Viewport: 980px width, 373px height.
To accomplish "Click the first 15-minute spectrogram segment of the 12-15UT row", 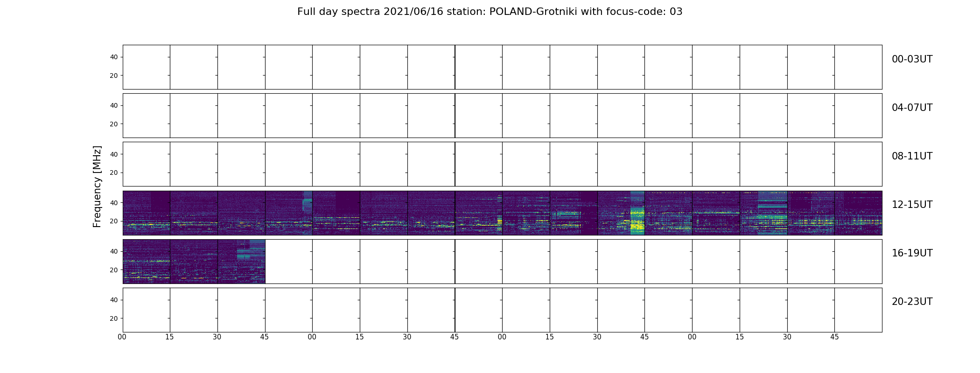I will pos(147,213).
